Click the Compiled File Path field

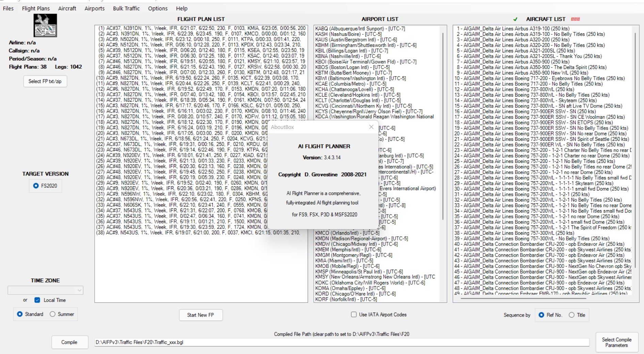point(342,342)
